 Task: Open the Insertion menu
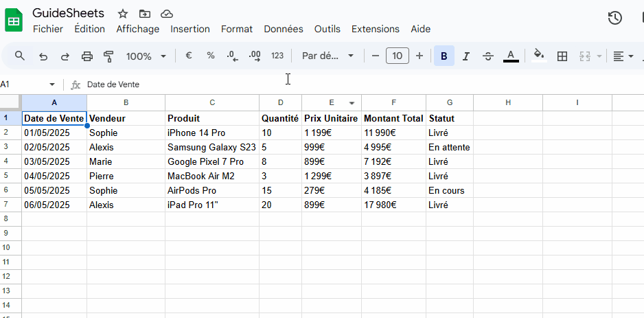click(190, 29)
